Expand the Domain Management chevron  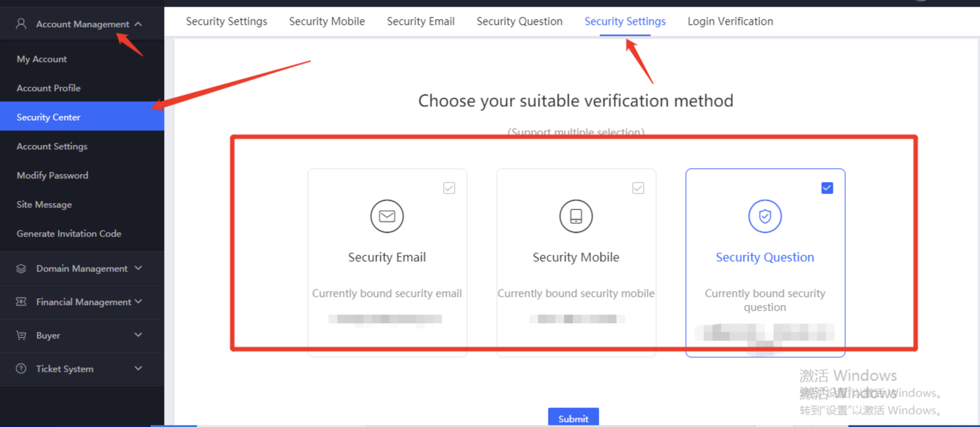[x=138, y=268]
